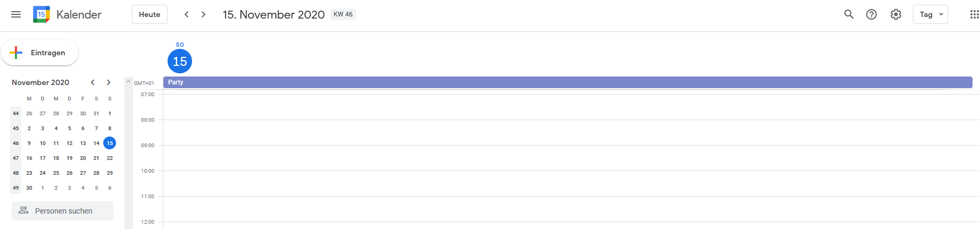Select December 1 in the mini calendar
The image size is (980, 229).
coord(43,188)
